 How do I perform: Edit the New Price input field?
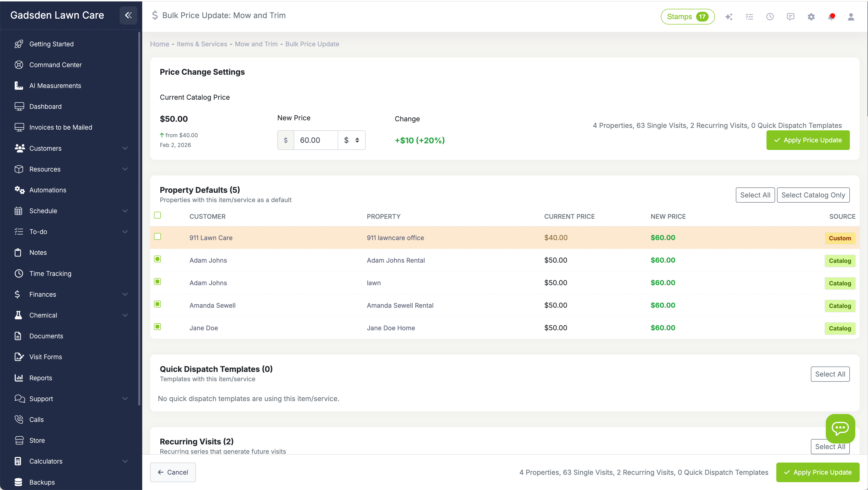pos(315,140)
